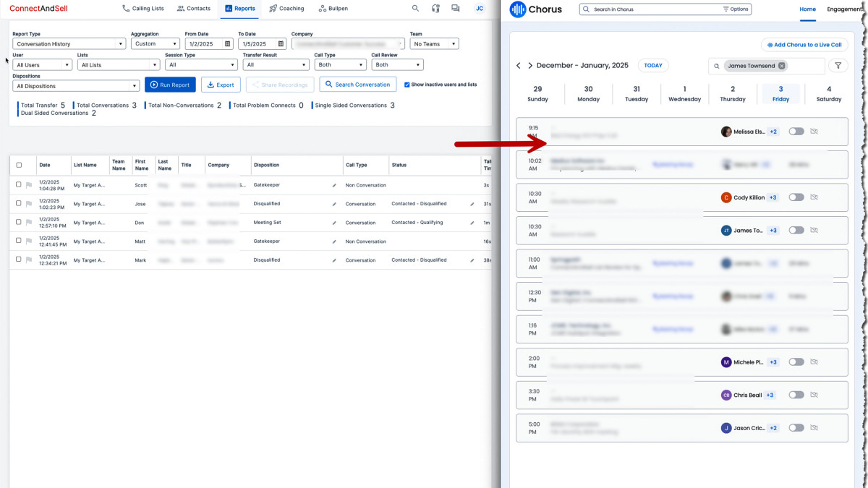Go to previous week in Chorus calendar

pyautogui.click(x=518, y=66)
